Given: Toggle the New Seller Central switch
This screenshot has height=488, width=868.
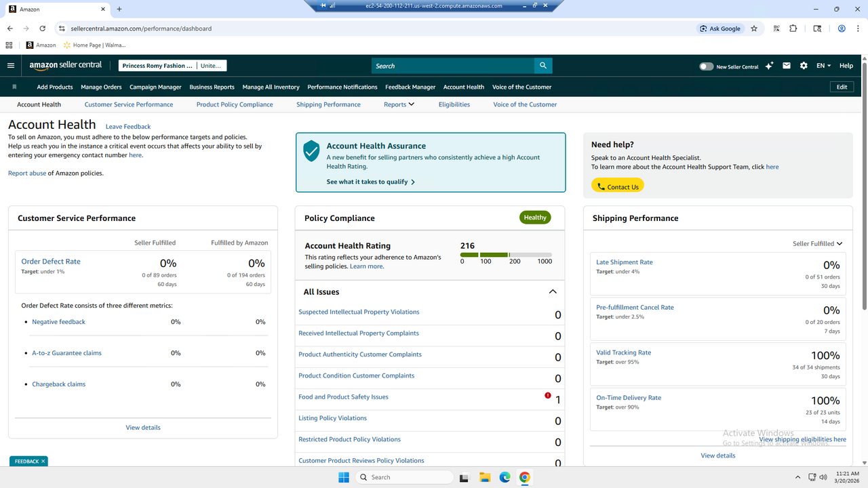Looking at the screenshot, I should coord(707,66).
